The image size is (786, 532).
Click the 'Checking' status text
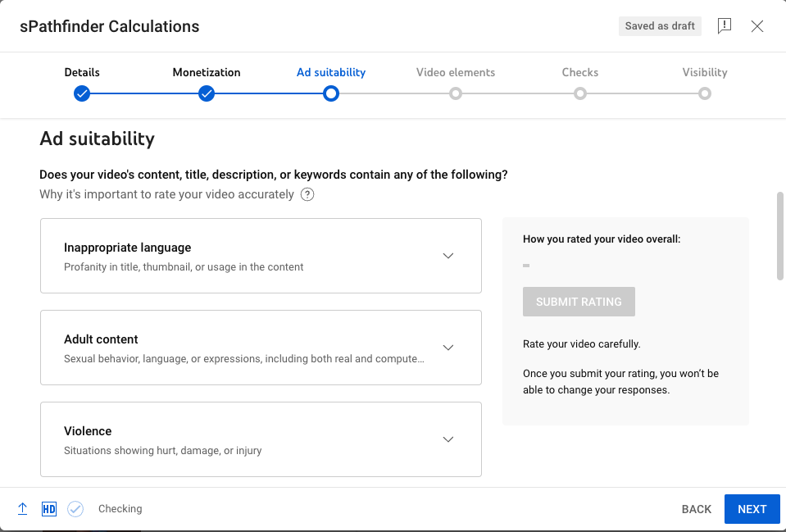[120, 509]
